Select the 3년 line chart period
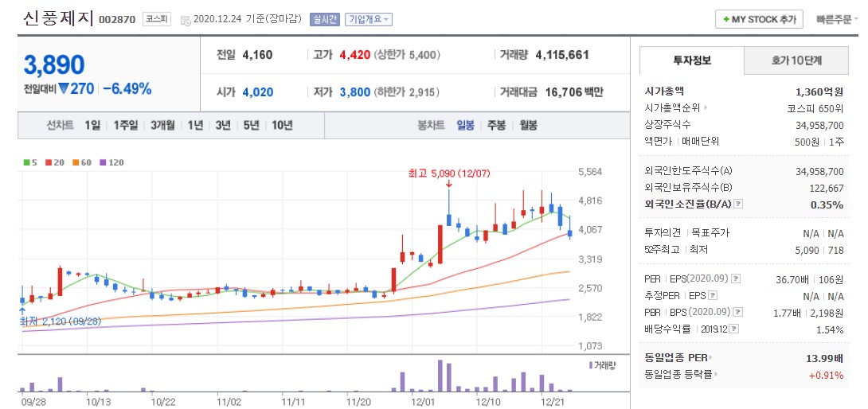 [223, 125]
